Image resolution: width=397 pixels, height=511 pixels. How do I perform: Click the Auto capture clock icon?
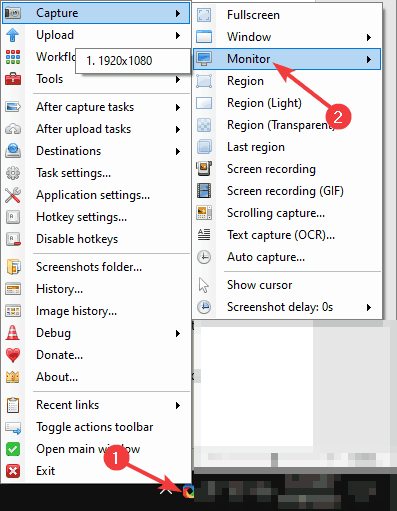(x=204, y=257)
